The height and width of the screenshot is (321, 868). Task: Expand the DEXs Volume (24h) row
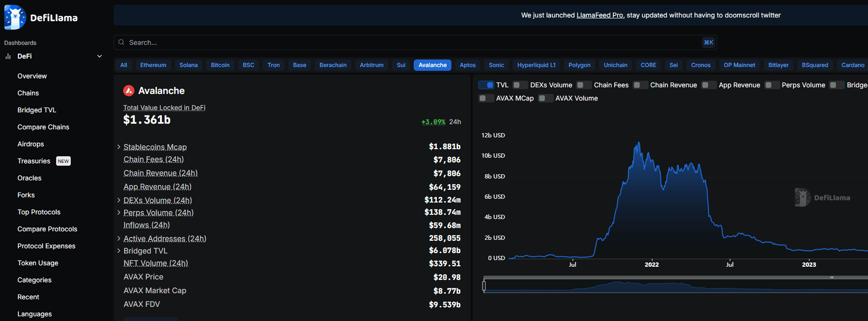[x=119, y=200]
